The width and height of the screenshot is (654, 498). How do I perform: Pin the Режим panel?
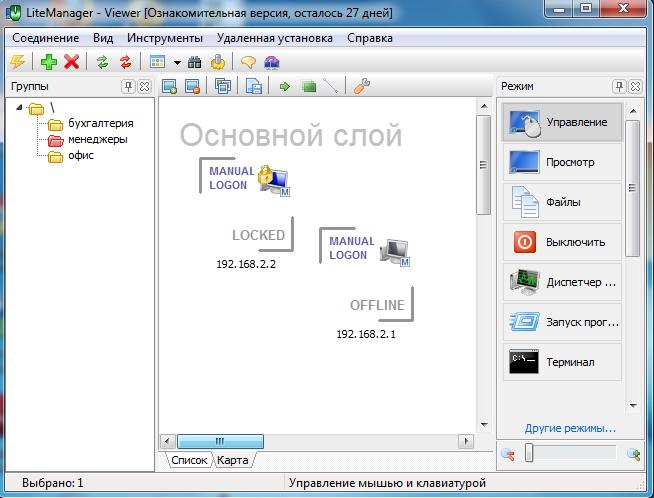tap(619, 86)
